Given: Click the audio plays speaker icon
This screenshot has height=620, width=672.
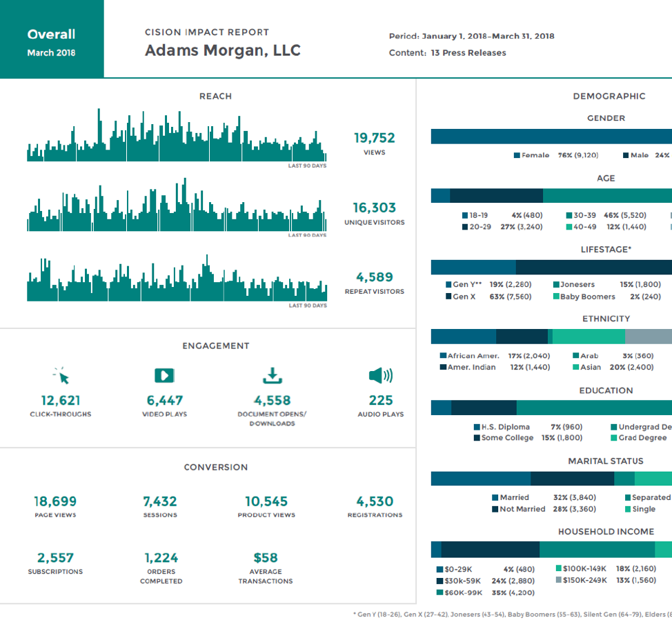Looking at the screenshot, I should click(382, 376).
